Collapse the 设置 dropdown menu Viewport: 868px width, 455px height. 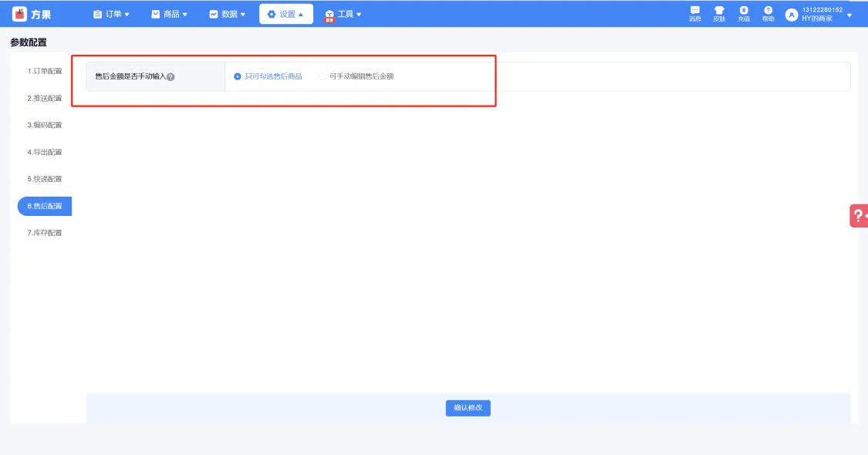pos(285,15)
